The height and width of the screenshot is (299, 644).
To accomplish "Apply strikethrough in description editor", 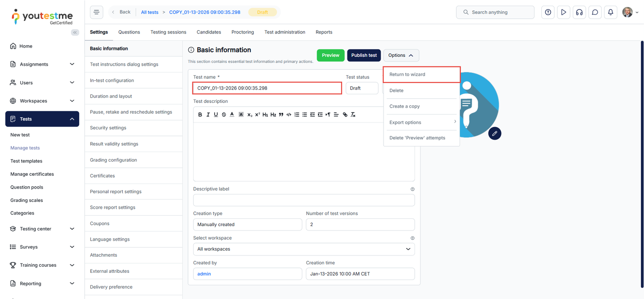I will [x=224, y=115].
